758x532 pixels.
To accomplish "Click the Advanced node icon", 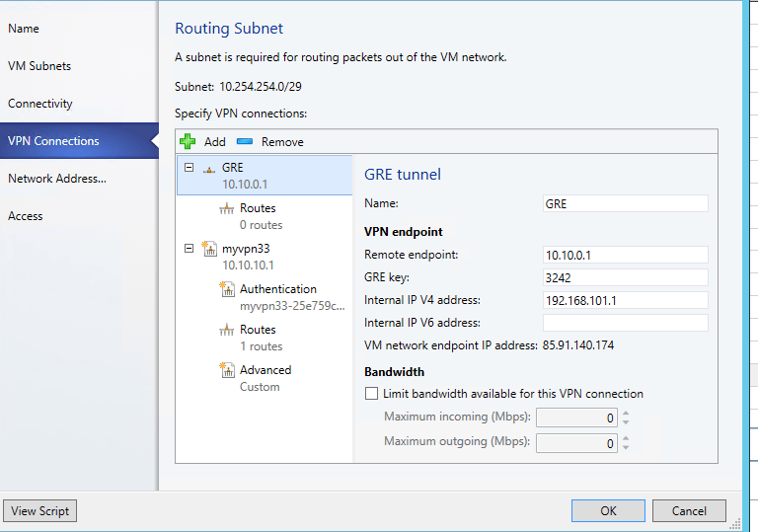I will (x=227, y=371).
